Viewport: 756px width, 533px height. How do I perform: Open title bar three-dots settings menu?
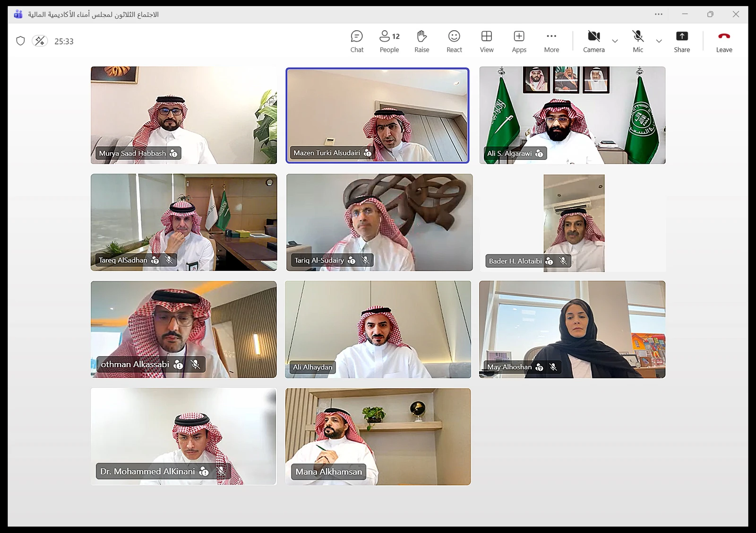coord(659,14)
